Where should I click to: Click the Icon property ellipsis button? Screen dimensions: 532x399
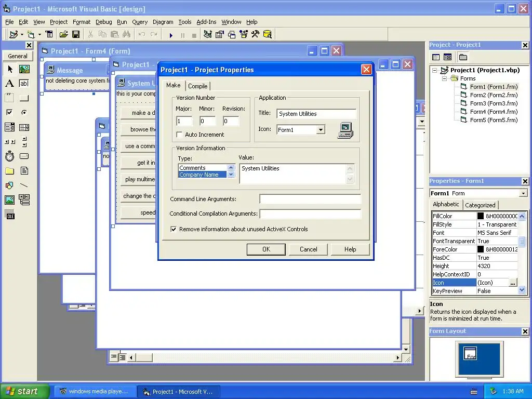pyautogui.click(x=513, y=283)
